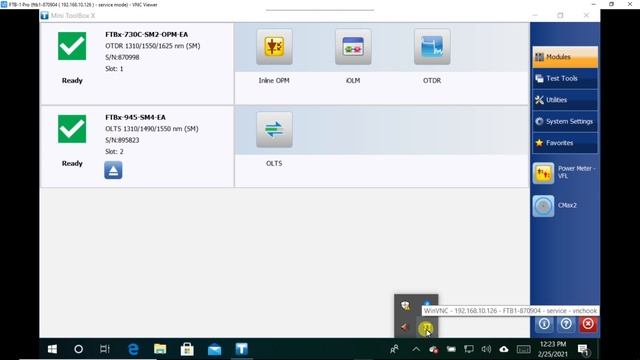Viewport: 640px width, 360px height.
Task: Click OLTS 1310/1490/1550 nm description
Action: click(152, 129)
